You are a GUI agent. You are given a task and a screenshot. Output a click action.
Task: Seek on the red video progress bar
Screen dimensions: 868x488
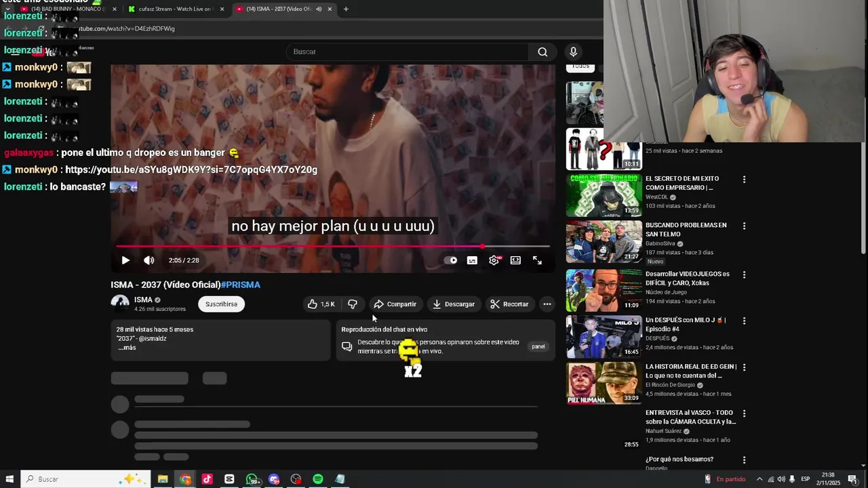click(x=332, y=247)
